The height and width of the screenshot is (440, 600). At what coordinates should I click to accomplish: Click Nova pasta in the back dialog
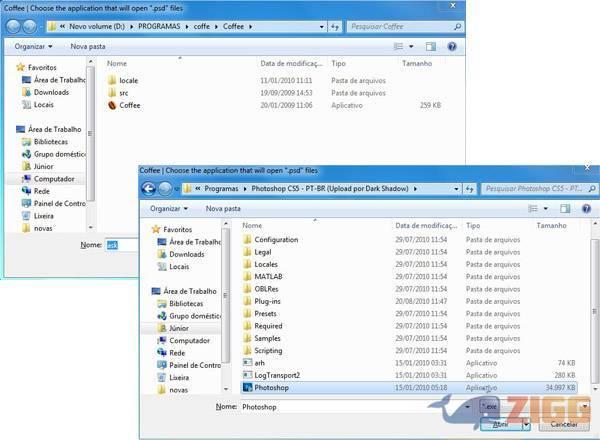click(89, 46)
